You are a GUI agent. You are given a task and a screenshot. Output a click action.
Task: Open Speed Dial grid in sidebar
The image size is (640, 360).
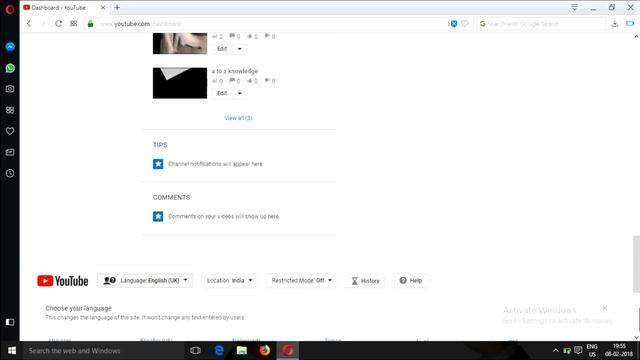(x=10, y=110)
